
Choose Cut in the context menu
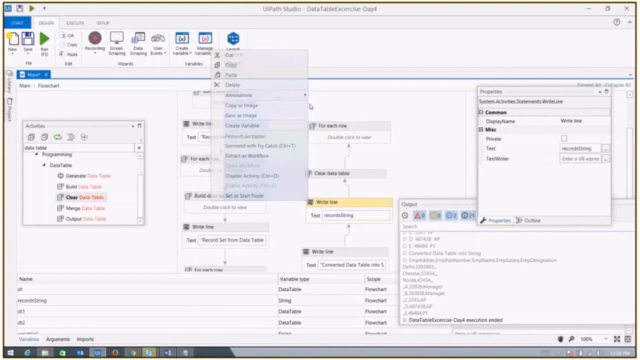point(229,55)
